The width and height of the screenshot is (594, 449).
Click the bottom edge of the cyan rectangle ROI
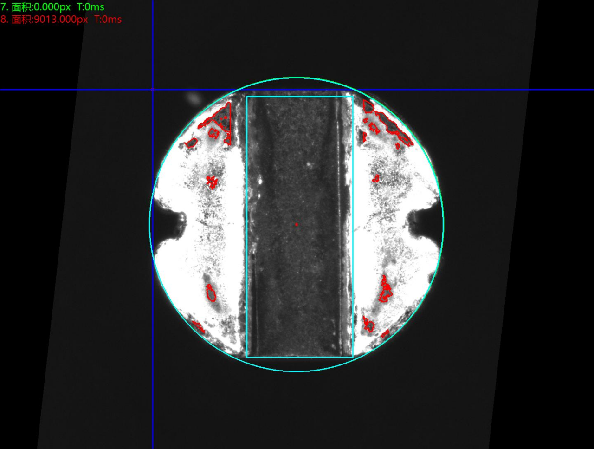click(300, 357)
